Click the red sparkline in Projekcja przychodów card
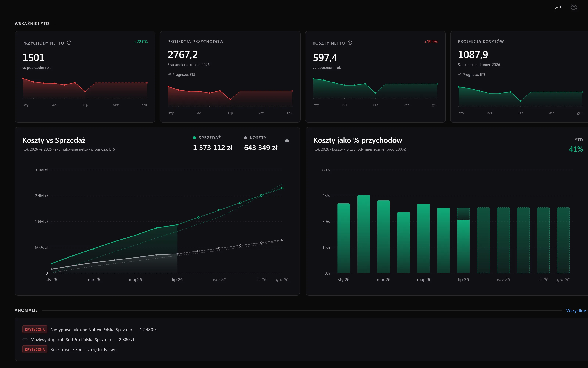The height and width of the screenshot is (368, 588). [230, 96]
